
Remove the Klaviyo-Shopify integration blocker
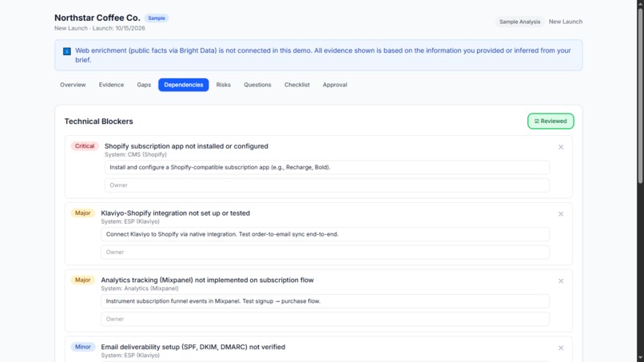pos(561,214)
